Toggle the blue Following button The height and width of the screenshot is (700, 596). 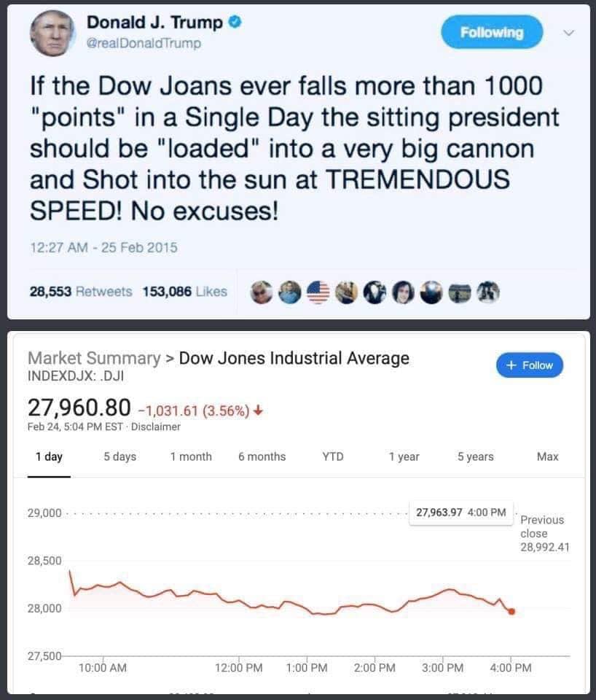pyautogui.click(x=492, y=33)
